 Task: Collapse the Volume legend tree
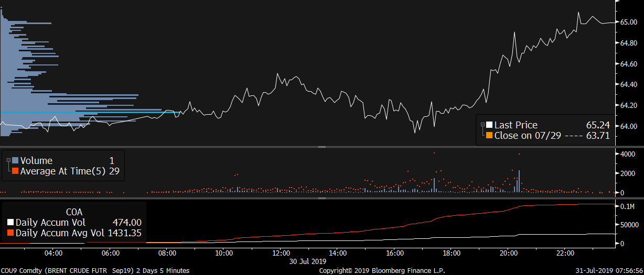(x=8, y=159)
